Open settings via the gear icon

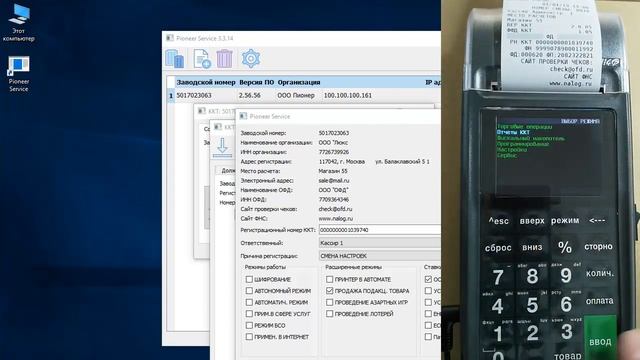click(x=251, y=58)
